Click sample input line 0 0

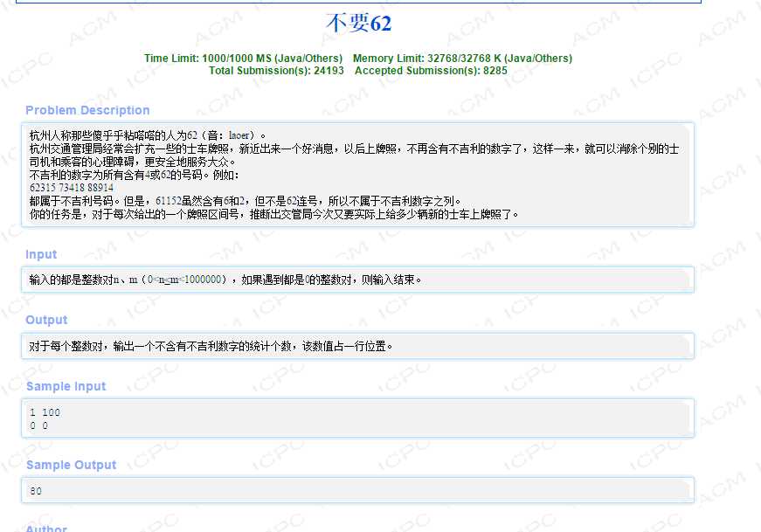pos(38,425)
